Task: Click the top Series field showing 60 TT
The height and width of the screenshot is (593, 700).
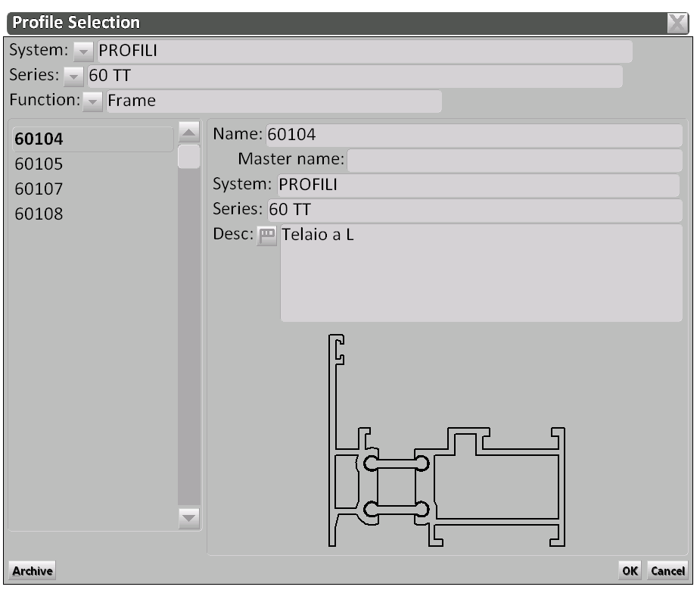Action: 354,76
